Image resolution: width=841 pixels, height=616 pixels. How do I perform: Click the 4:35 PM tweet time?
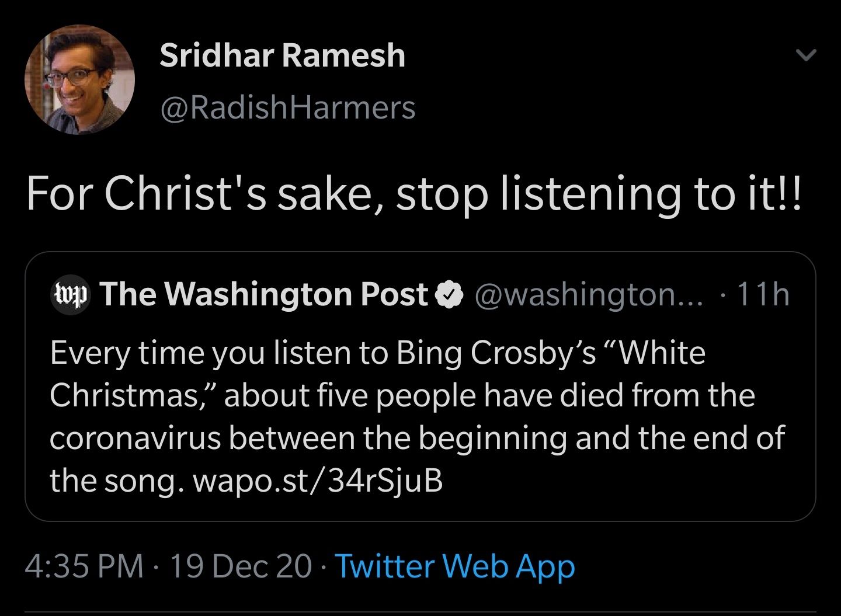pos(85,566)
